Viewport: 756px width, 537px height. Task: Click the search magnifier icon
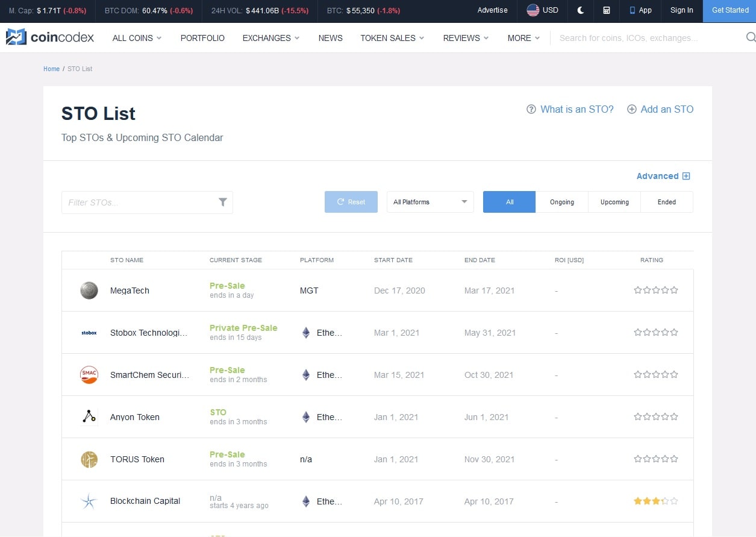[751, 37]
